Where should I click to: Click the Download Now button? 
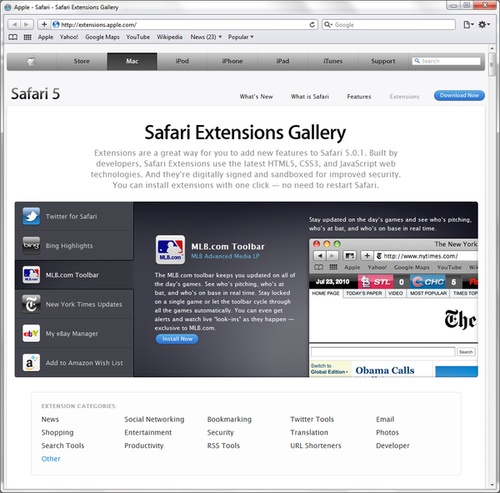point(459,96)
